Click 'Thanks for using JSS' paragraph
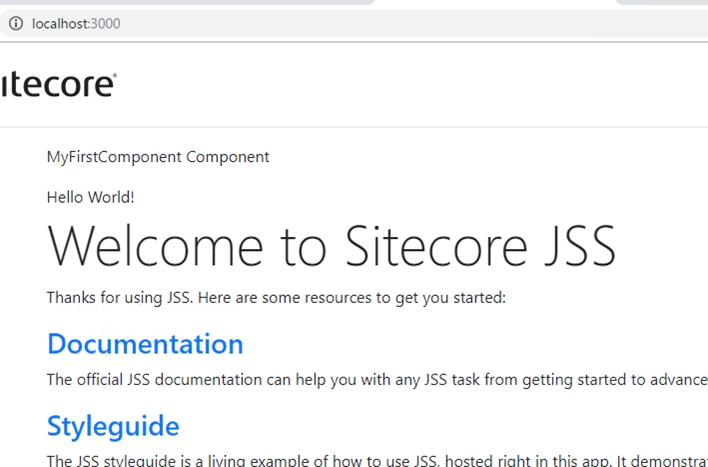The width and height of the screenshot is (708, 467). coord(276,298)
